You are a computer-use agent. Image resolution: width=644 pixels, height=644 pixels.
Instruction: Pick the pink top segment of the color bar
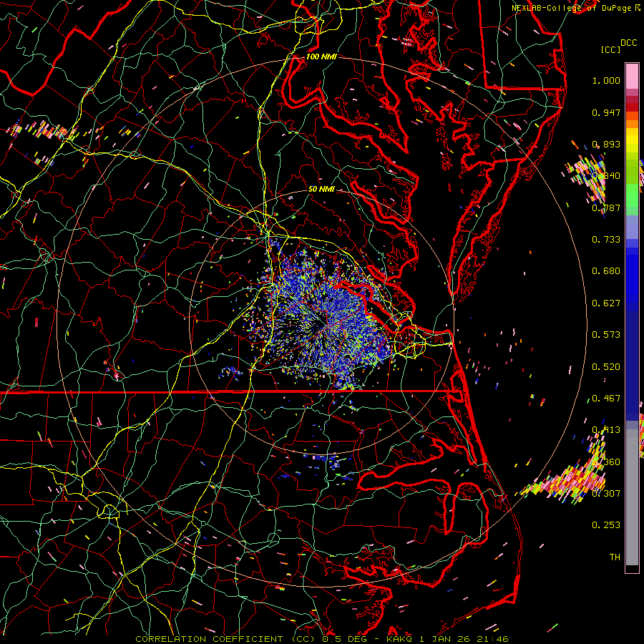[x=632, y=76]
